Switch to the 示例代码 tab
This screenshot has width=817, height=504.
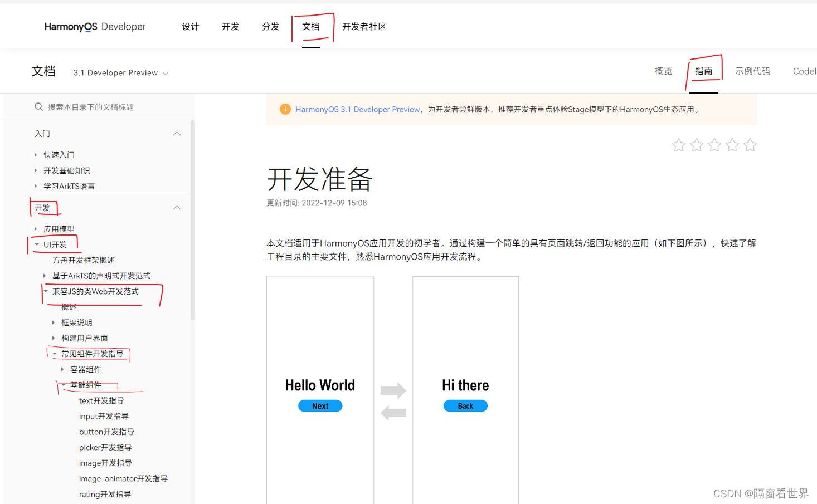coord(752,71)
